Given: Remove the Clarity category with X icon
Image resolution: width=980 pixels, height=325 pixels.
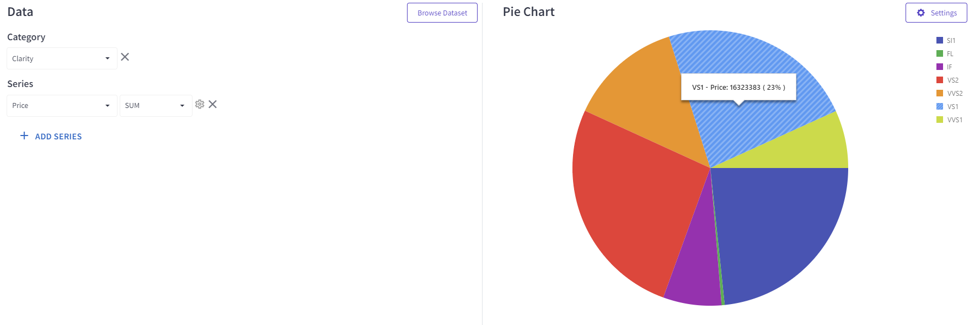Looking at the screenshot, I should pyautogui.click(x=125, y=57).
